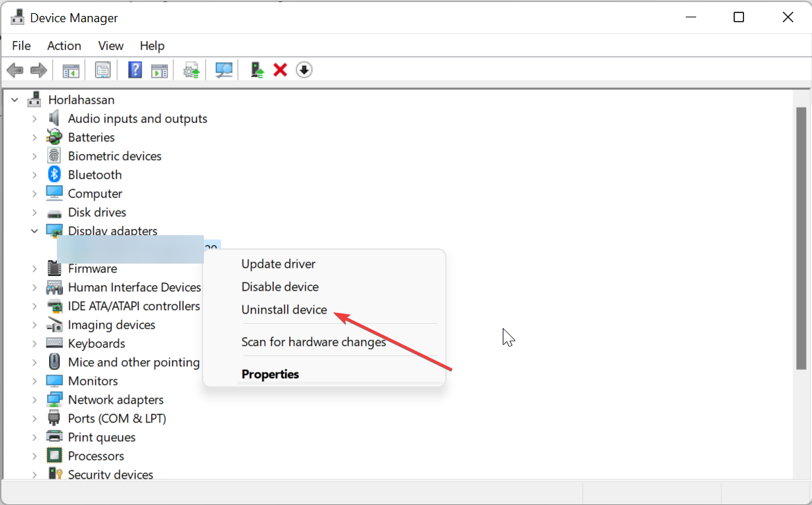Click the Device Manager title bar icon

pos(17,17)
